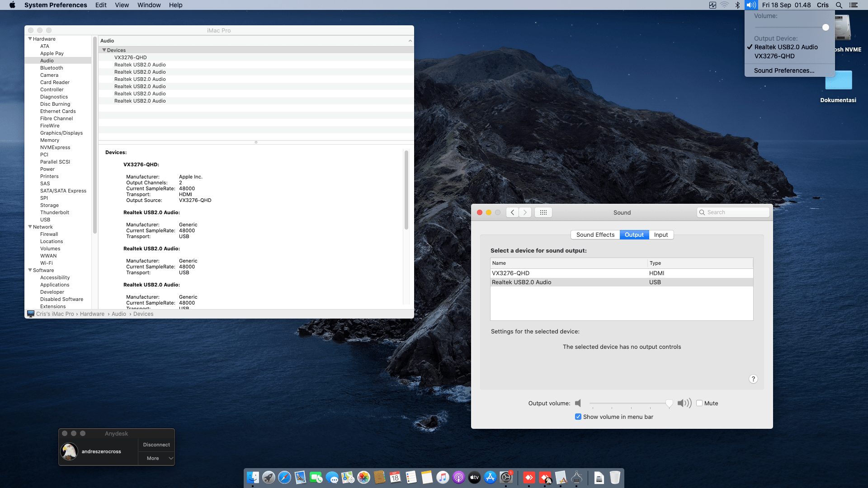Click System Preferences gear icon in Dock

point(506,477)
